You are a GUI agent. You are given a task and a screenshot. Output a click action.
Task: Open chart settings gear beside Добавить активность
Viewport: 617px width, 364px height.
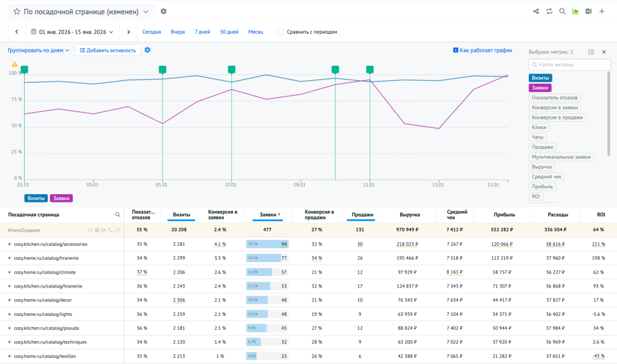[148, 50]
